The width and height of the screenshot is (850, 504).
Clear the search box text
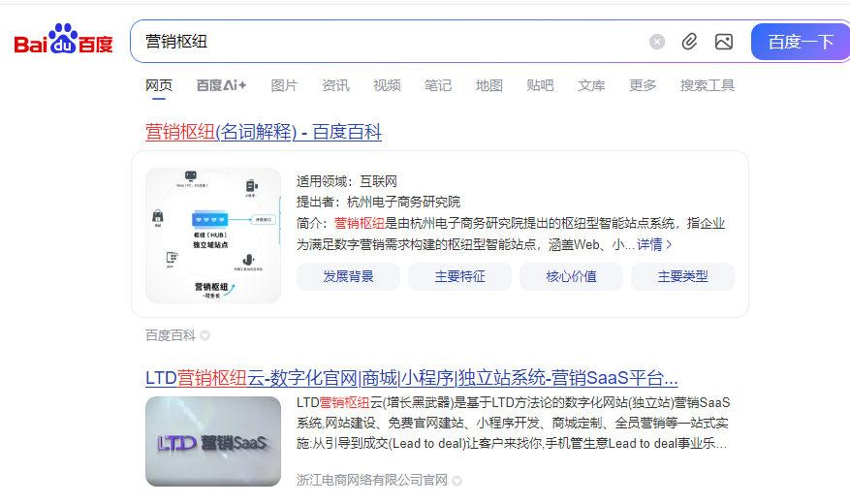coord(657,42)
